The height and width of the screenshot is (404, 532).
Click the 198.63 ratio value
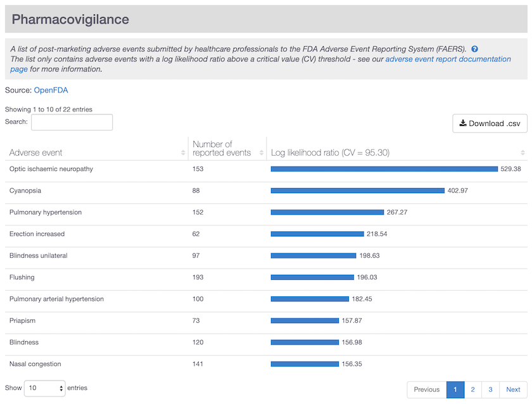(x=369, y=256)
